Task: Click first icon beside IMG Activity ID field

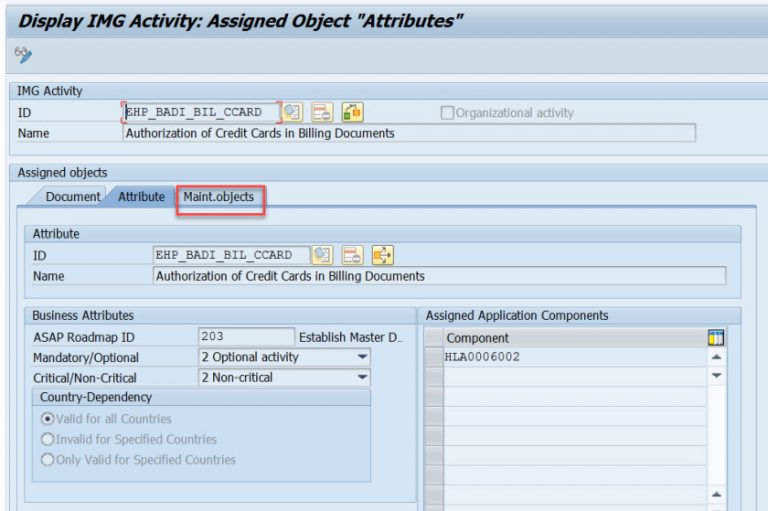Action: click(x=292, y=112)
